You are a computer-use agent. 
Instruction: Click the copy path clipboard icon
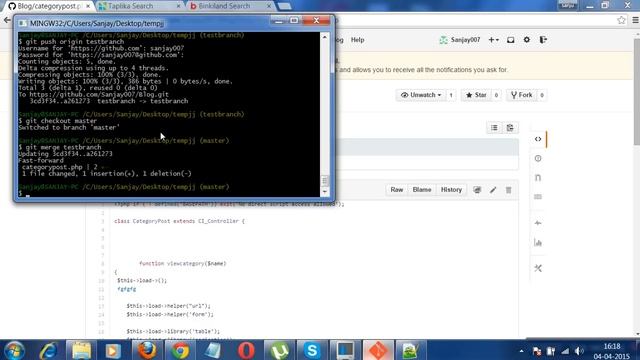(x=510, y=128)
